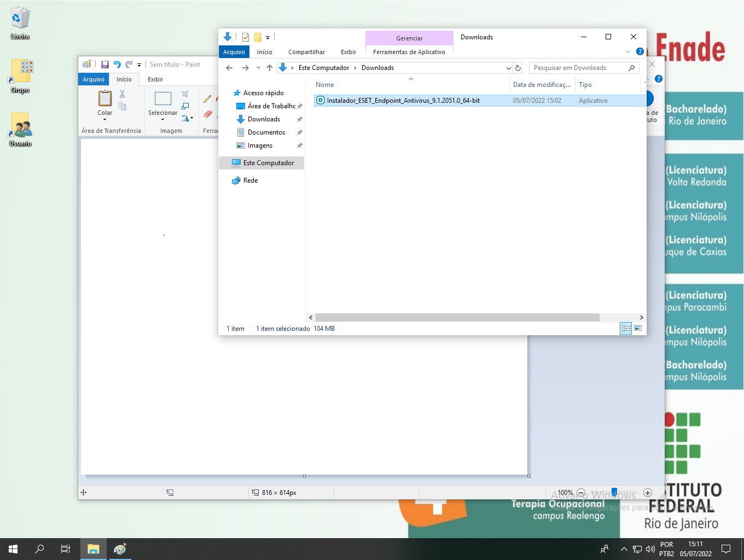Expand the address bar history dropdown
Image resolution: width=744 pixels, height=560 pixels.
[x=509, y=68]
